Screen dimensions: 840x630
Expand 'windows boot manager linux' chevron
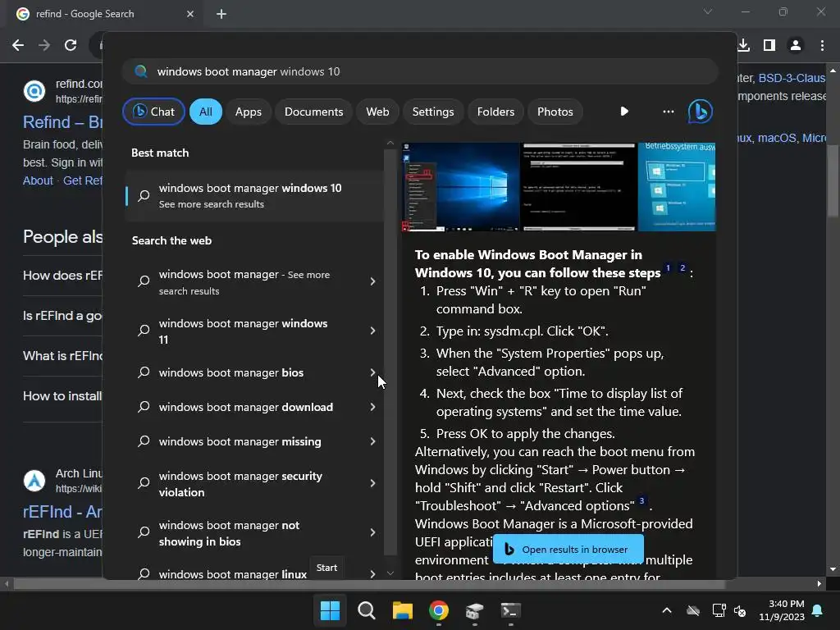tap(373, 573)
